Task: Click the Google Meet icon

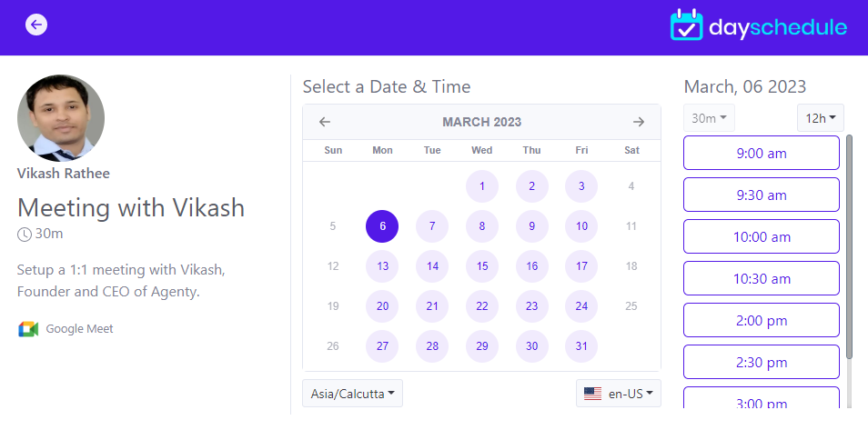Action: coord(28,329)
